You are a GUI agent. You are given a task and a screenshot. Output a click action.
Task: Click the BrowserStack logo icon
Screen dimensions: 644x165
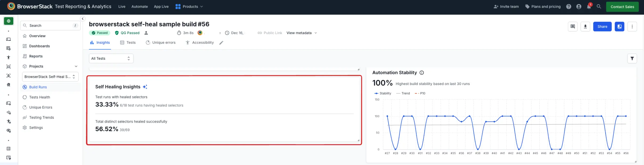11,6
